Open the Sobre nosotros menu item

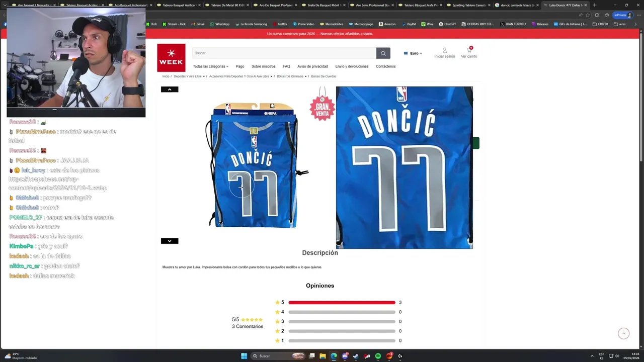[x=263, y=66]
